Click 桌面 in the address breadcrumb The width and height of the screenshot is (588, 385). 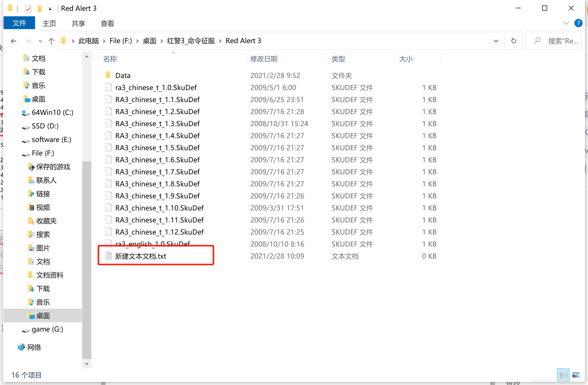pyautogui.click(x=149, y=41)
